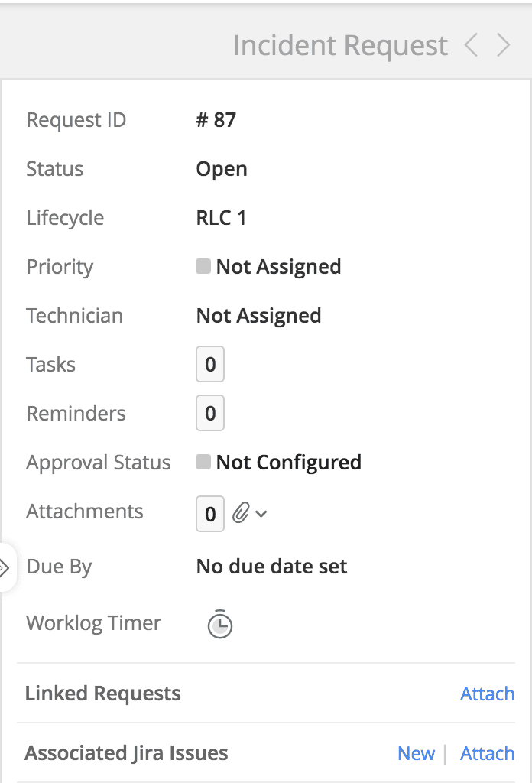Open the Reminders count badge

pyautogui.click(x=210, y=414)
